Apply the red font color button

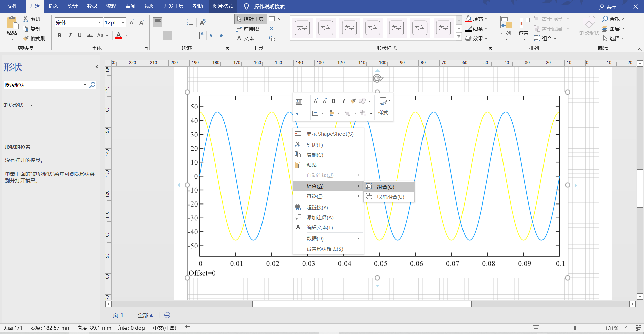pyautogui.click(x=119, y=35)
